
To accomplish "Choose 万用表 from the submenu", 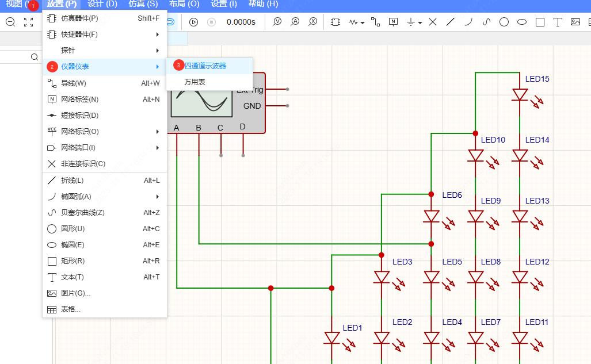I will (195, 82).
